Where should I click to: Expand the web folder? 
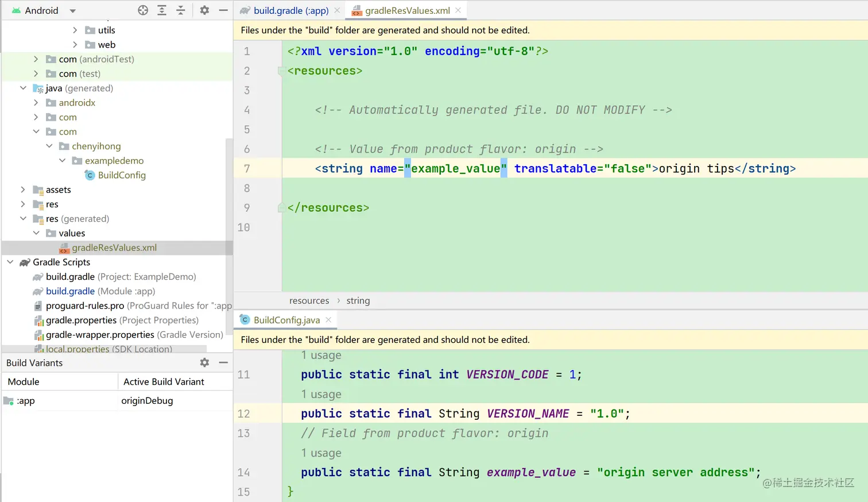(x=75, y=45)
